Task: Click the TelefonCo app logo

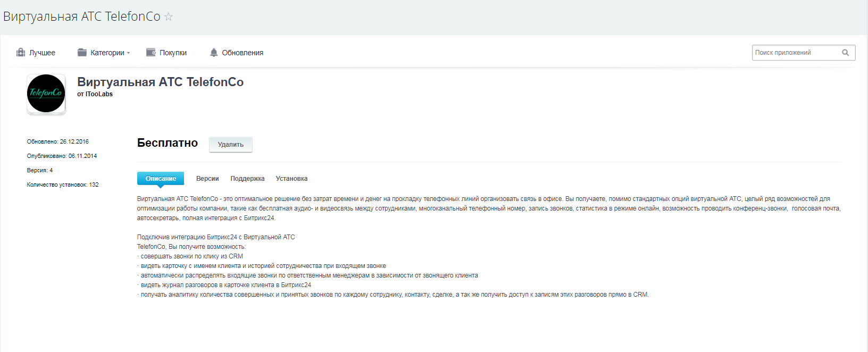Action: (46, 94)
